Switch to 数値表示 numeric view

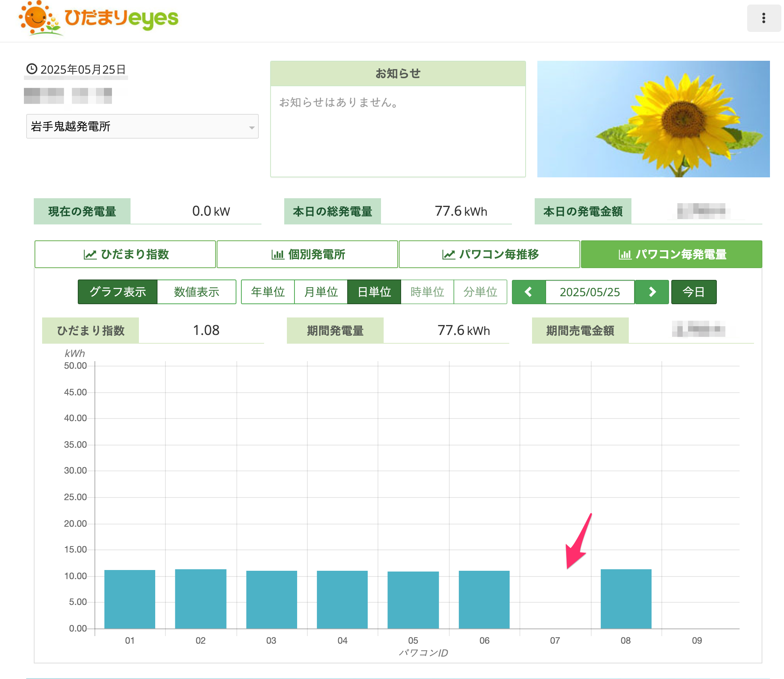(x=197, y=292)
